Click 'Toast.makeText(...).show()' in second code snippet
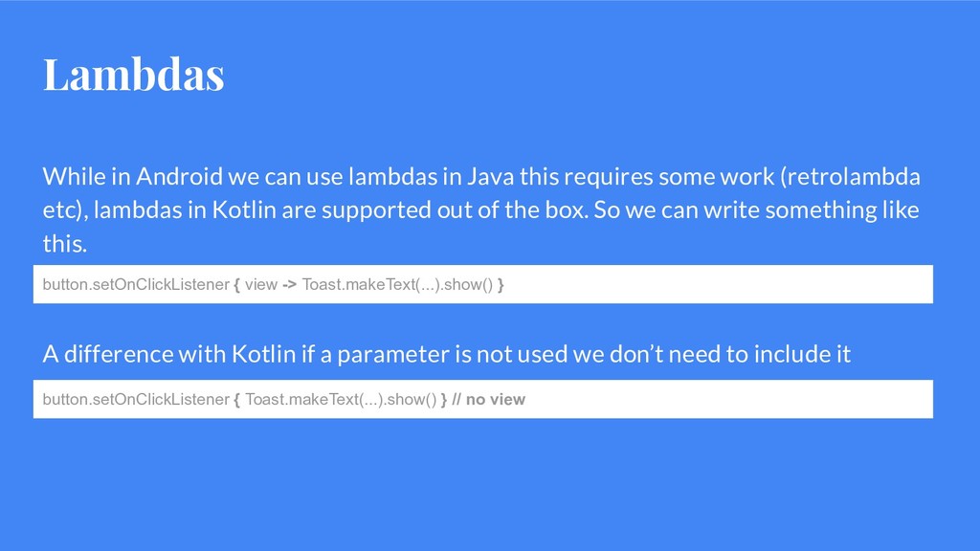Image resolution: width=980 pixels, height=551 pixels. 341,400
